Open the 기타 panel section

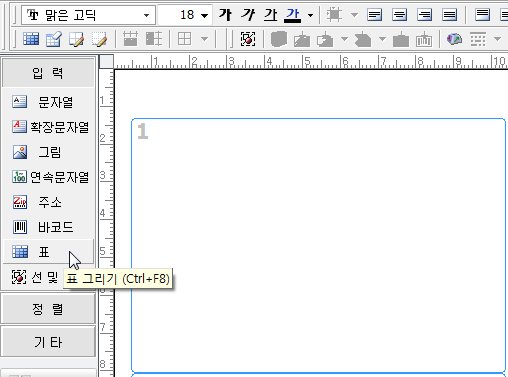(x=48, y=342)
